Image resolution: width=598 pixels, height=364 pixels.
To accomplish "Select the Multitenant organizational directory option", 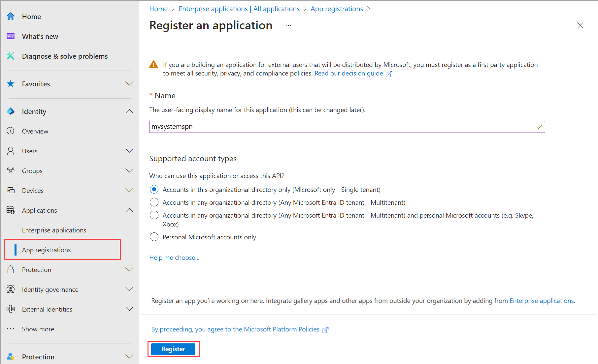I will click(x=154, y=202).
